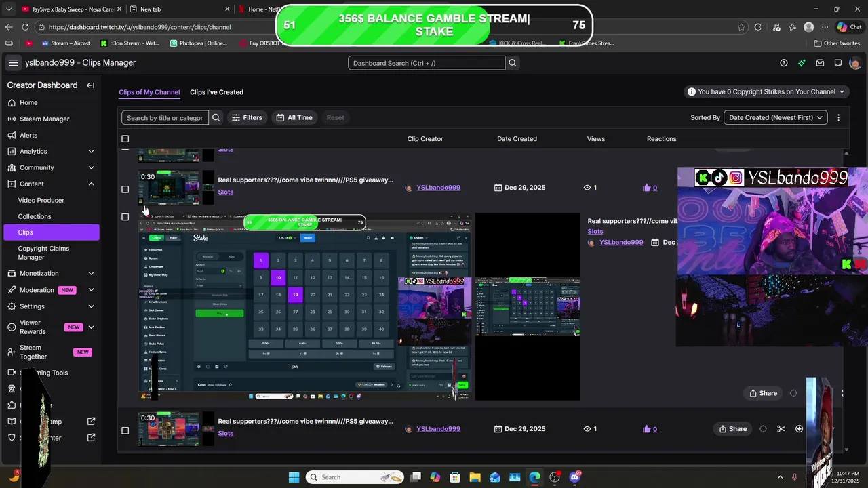This screenshot has width=868, height=488.
Task: Open Discord from the taskbar
Action: (x=574, y=477)
